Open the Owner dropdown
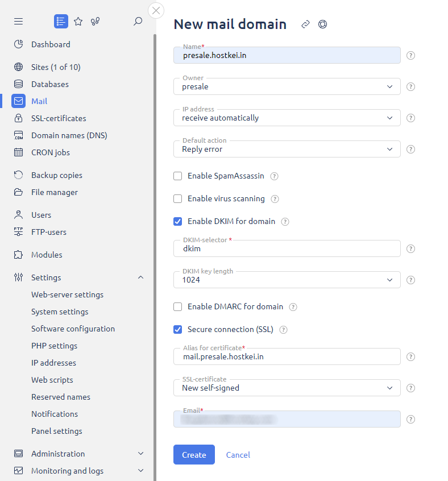 tap(287, 87)
